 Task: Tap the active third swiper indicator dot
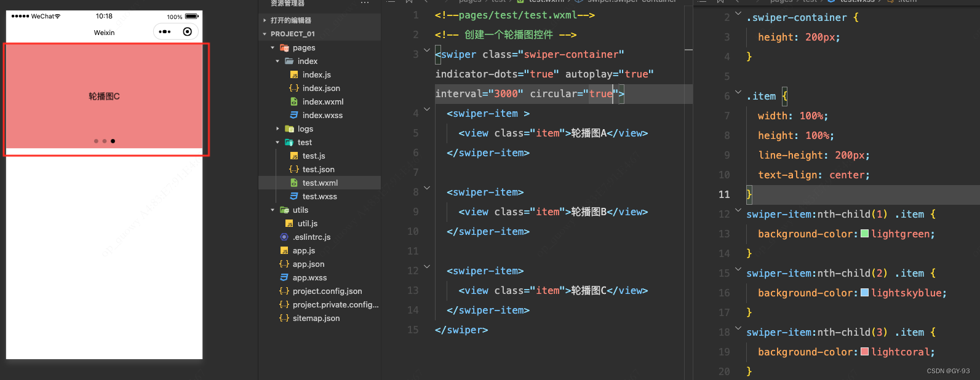coord(113,141)
